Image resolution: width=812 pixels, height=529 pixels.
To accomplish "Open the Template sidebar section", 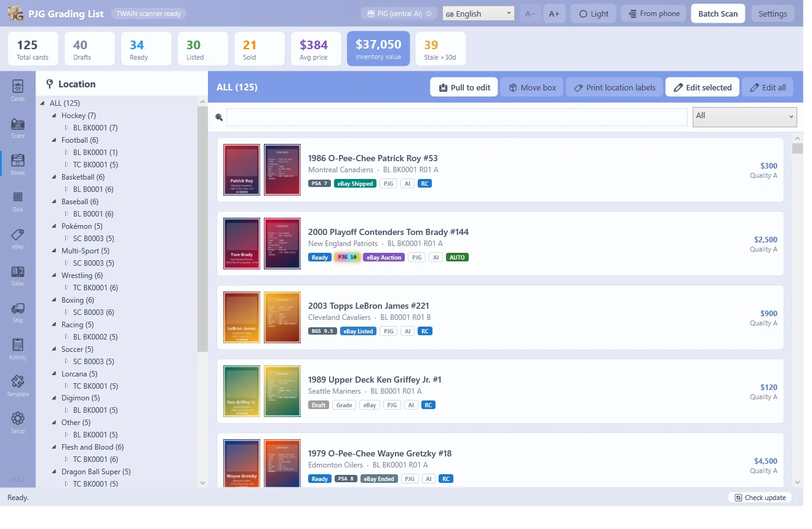I will point(18,386).
